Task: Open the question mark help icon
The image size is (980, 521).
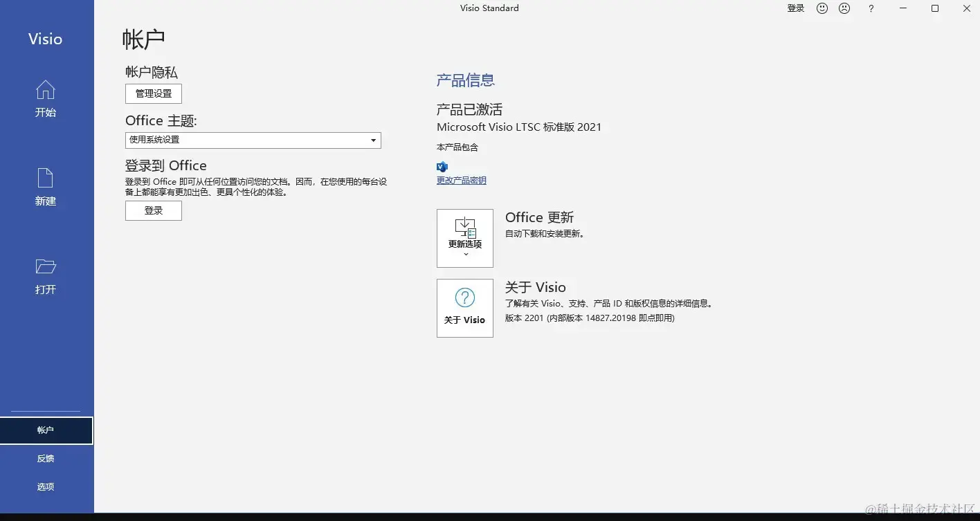Action: pyautogui.click(x=871, y=8)
